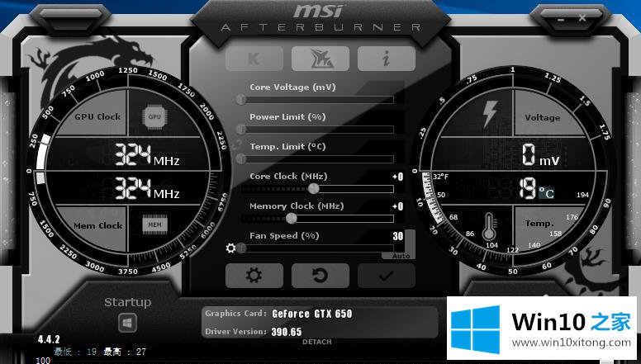The width and height of the screenshot is (641, 364).
Task: Minimize the Afterburner window
Action: [561, 19]
